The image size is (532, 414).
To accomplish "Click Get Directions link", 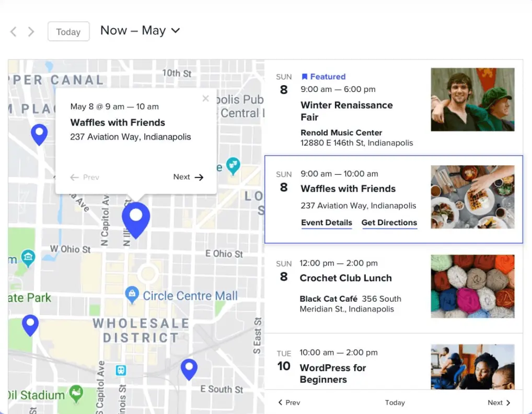I will (x=389, y=223).
